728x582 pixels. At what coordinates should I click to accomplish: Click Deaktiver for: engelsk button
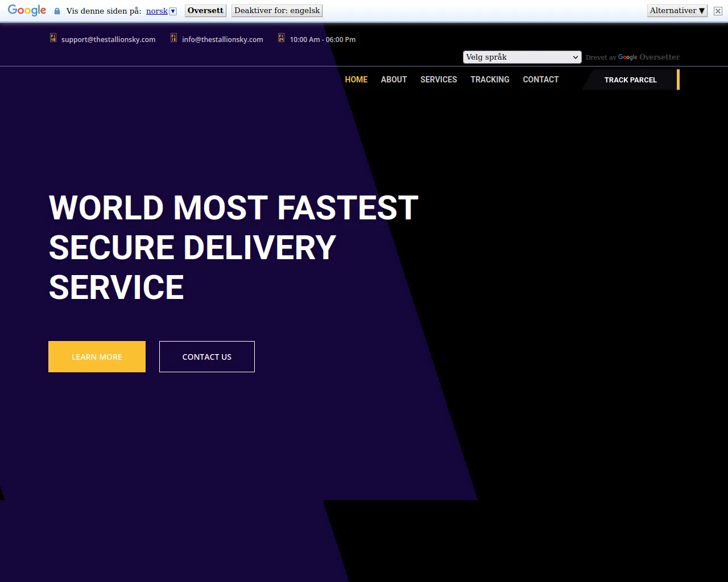277,11
